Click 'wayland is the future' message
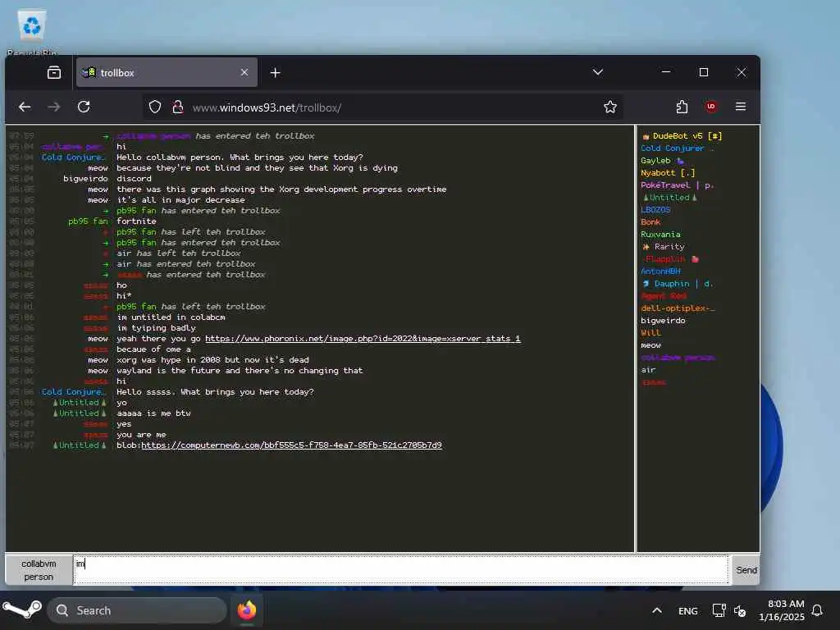 (x=240, y=371)
